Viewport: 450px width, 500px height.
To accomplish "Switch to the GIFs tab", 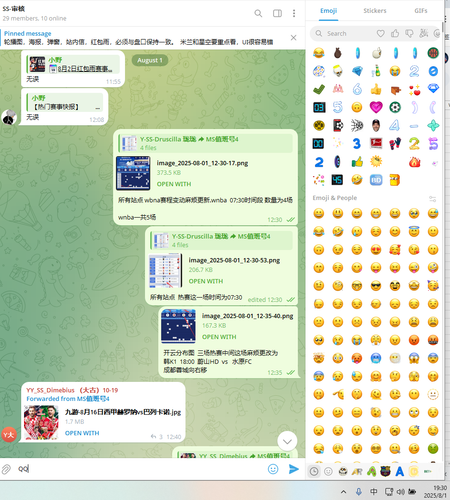I will point(421,11).
